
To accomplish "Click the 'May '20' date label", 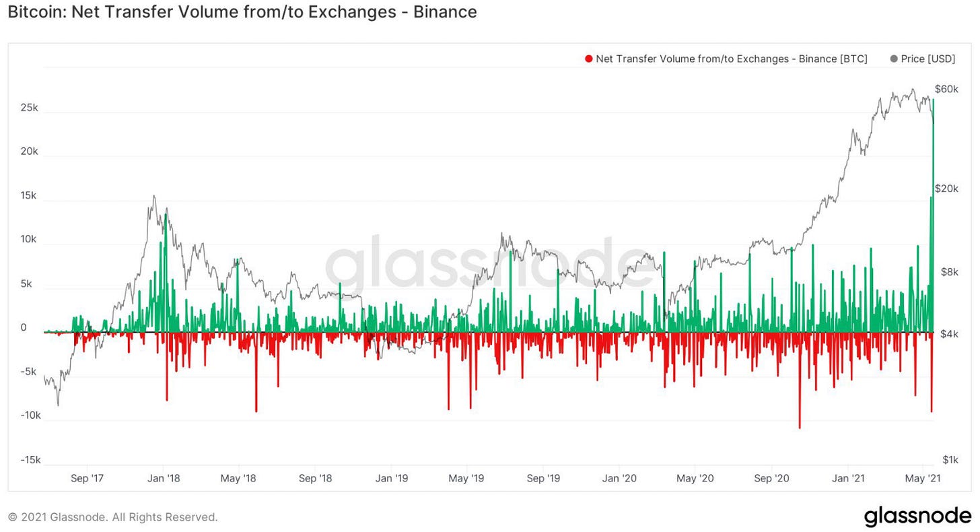I will (695, 478).
